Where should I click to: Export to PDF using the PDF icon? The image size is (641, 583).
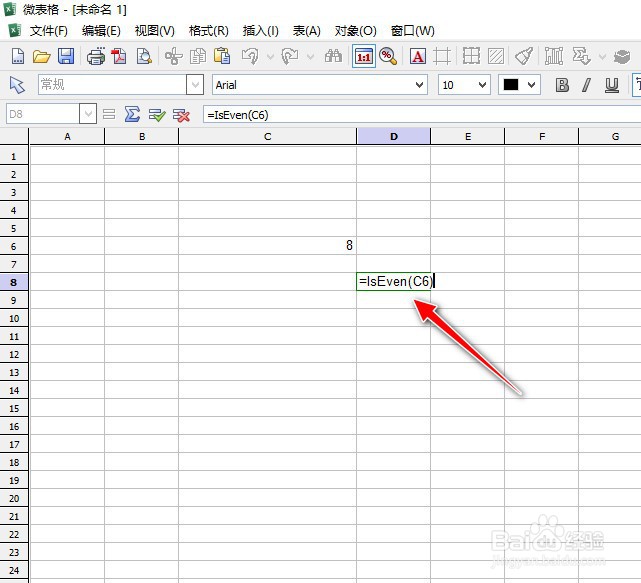(x=119, y=56)
